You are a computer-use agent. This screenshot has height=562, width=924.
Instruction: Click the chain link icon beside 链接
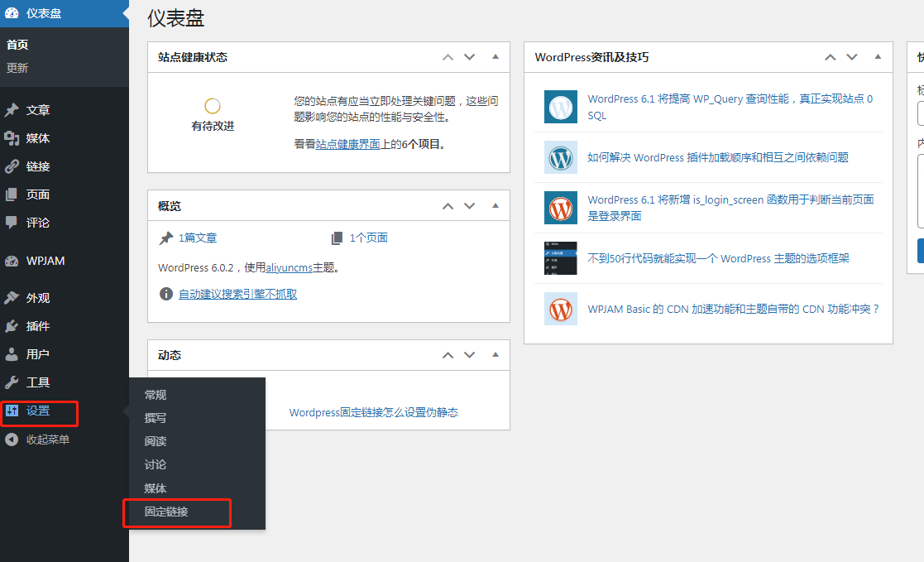tap(12, 166)
